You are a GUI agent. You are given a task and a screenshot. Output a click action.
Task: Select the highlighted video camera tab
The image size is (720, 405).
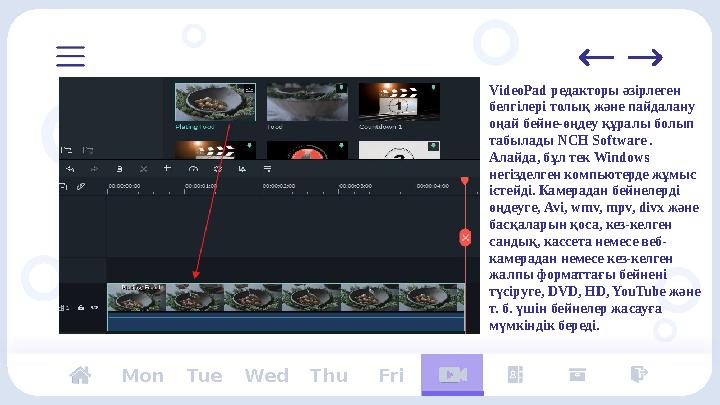(452, 374)
